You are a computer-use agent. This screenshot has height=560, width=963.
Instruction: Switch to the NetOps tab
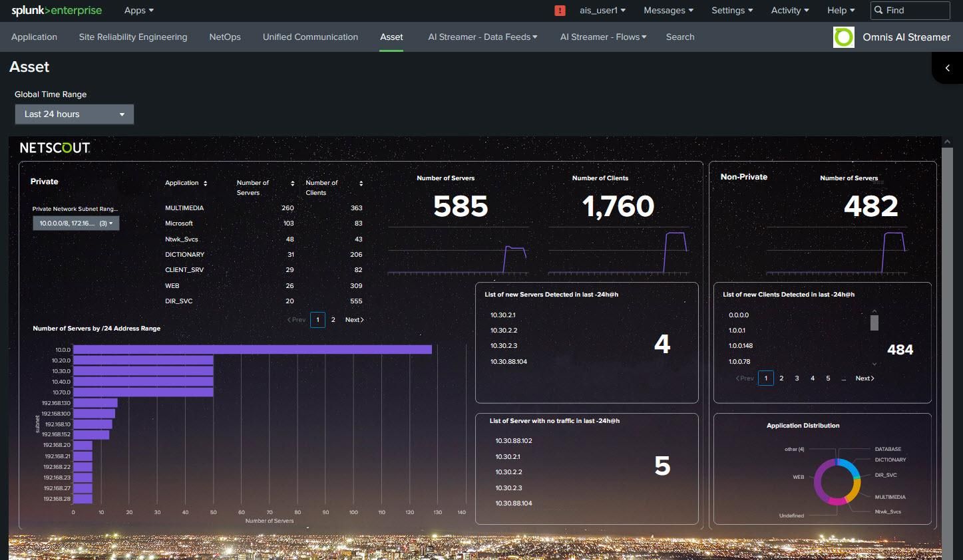[x=224, y=37]
